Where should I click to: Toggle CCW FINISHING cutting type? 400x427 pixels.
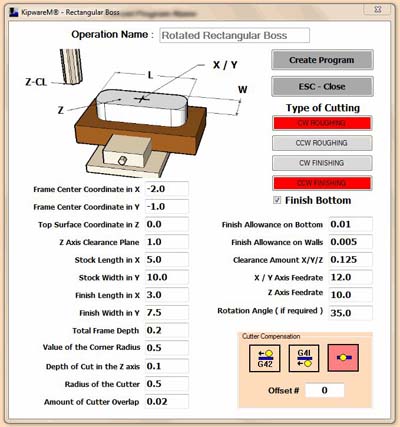322,183
